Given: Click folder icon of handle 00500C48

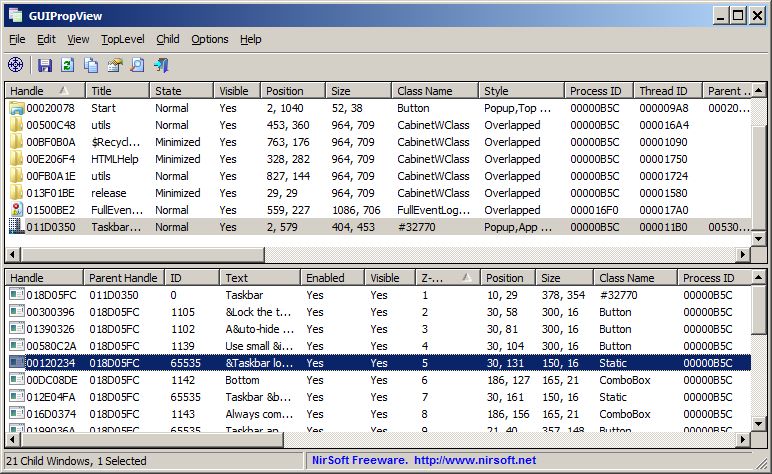Looking at the screenshot, I should point(17,125).
